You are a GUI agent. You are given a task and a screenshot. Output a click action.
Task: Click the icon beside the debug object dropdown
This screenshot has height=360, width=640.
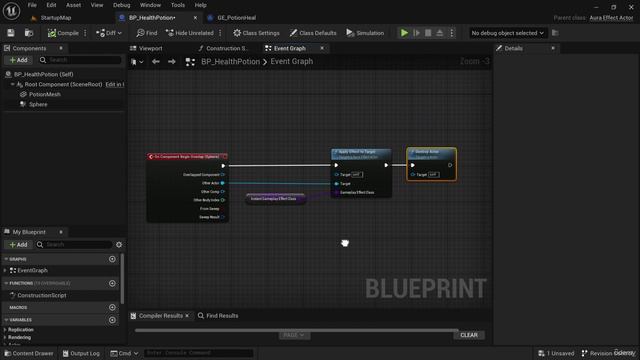pos(555,33)
